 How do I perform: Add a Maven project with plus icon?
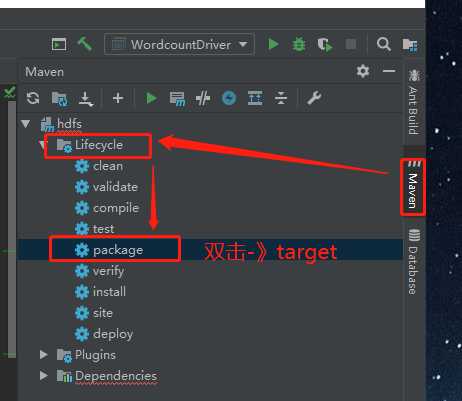118,98
